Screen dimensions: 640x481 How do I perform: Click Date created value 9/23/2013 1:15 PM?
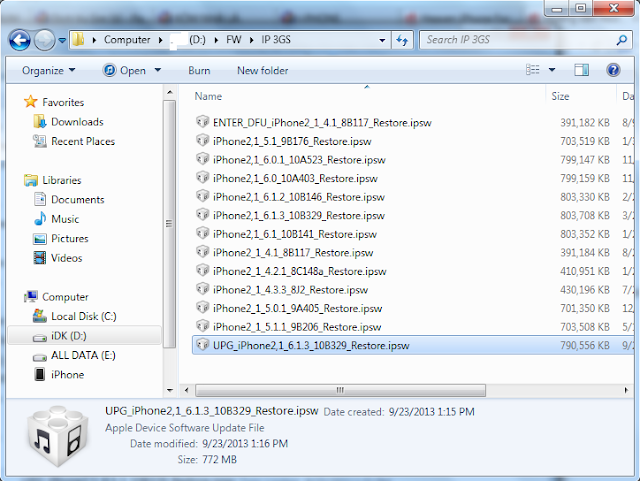pos(431,412)
